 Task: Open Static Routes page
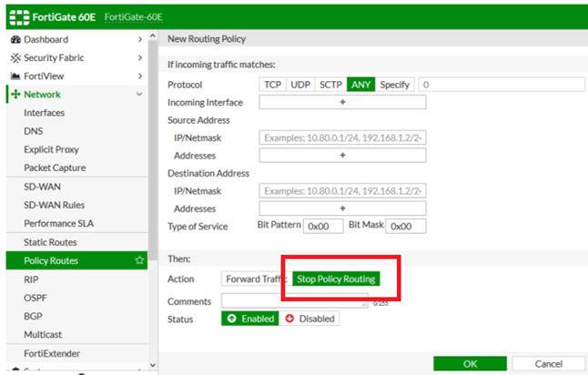click(50, 242)
